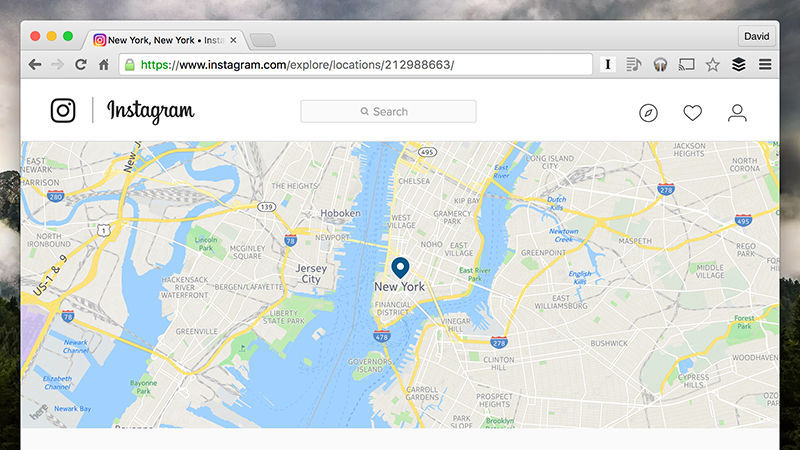The image size is (800, 450).
Task: Click the GREENVILLE map label
Action: coord(196,331)
